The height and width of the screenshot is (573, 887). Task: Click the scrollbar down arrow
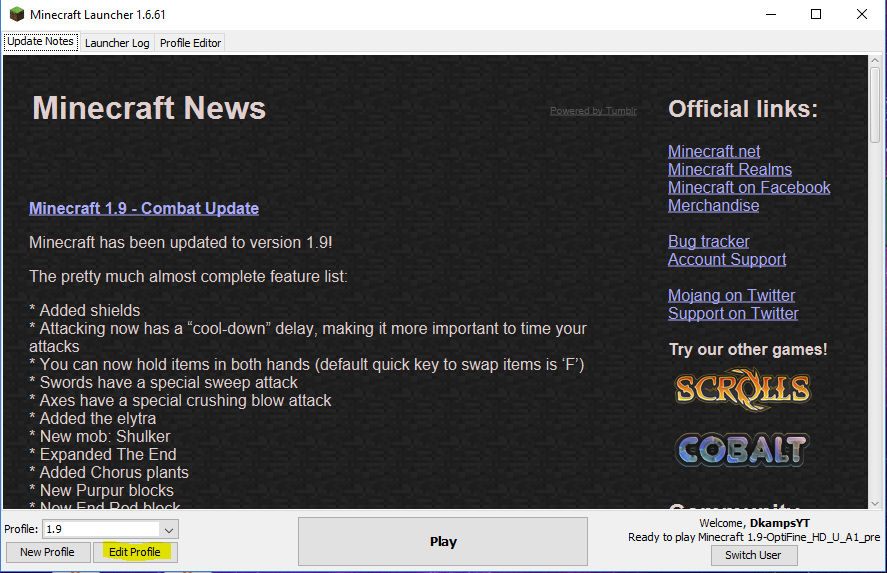[875, 503]
